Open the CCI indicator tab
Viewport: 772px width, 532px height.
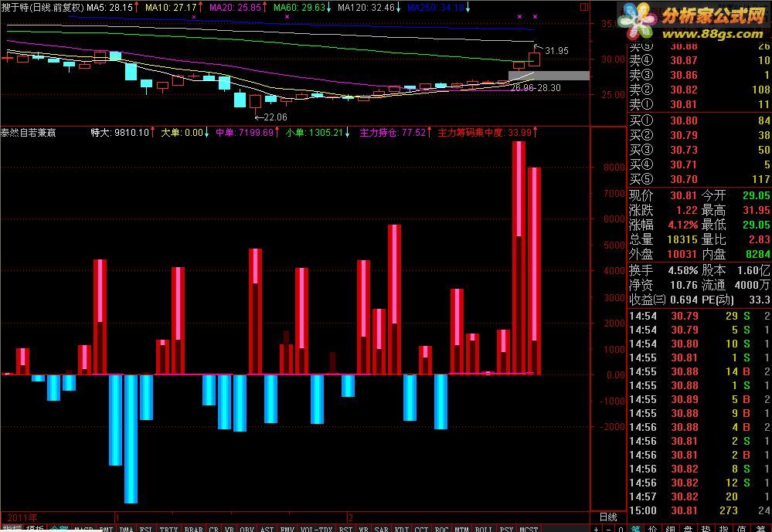[421, 530]
